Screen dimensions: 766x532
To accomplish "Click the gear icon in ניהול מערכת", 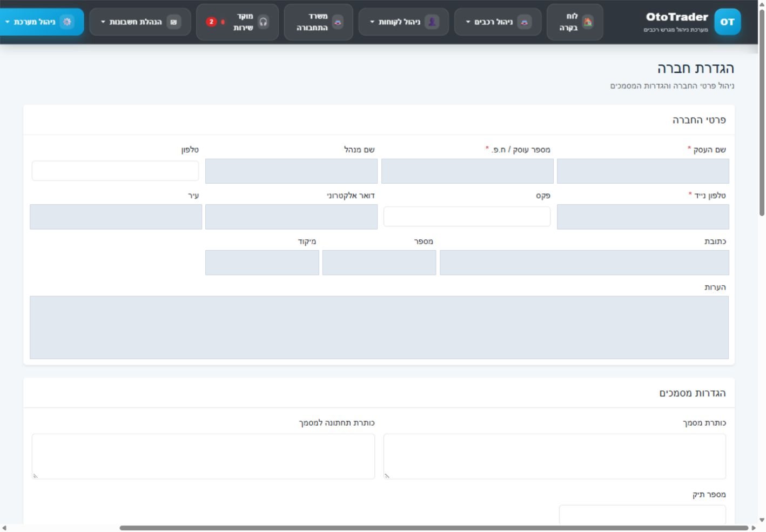I will (67, 22).
